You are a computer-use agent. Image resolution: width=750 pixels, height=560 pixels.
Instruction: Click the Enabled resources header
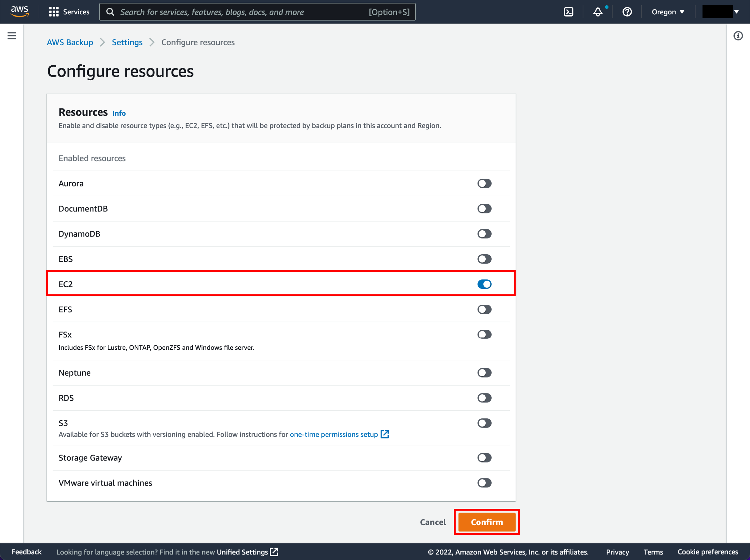[92, 158]
